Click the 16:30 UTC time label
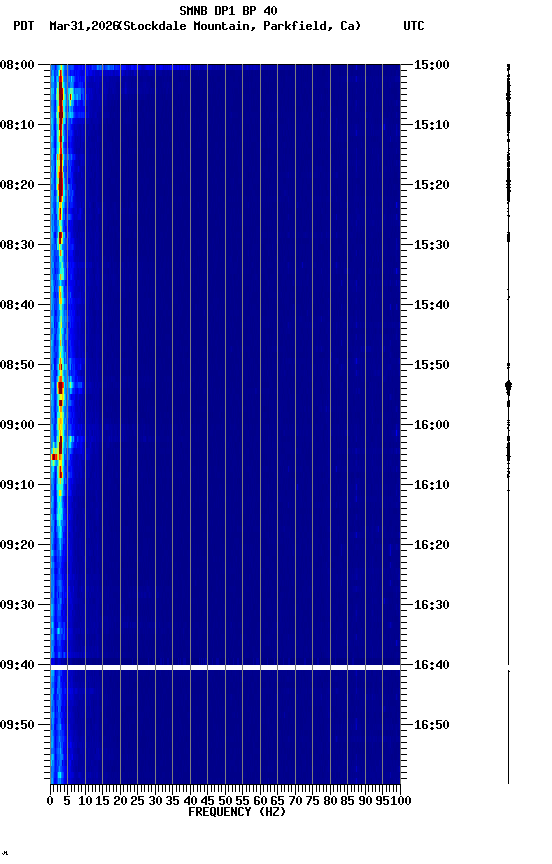Viewport: 552px width, 864px height. [x=431, y=606]
